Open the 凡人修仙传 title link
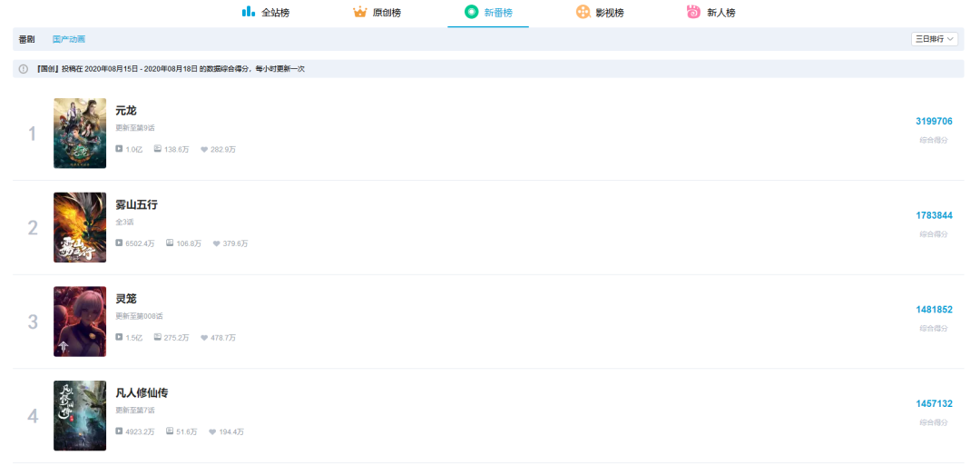The image size is (980, 466). coord(142,393)
